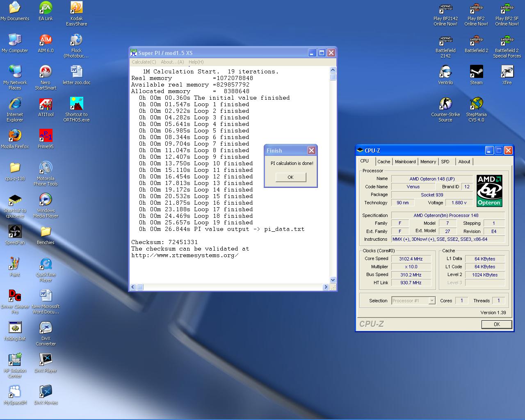This screenshot has width=525, height=420.
Task: Switch to the Mainboard tab in CPU-Z
Action: tap(405, 162)
